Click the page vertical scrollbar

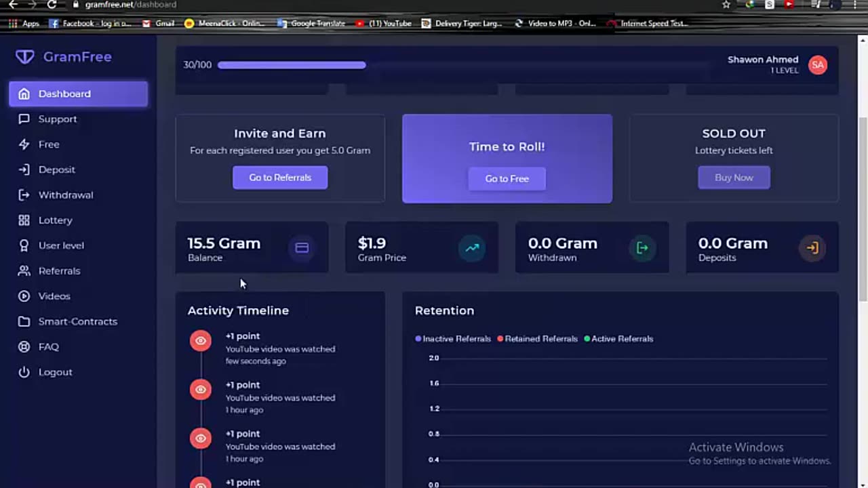coord(863,210)
